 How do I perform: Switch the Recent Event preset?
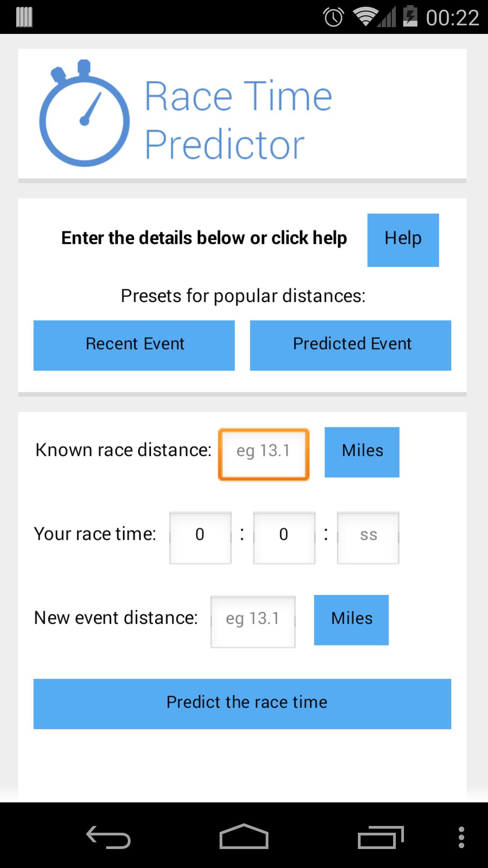(x=134, y=344)
